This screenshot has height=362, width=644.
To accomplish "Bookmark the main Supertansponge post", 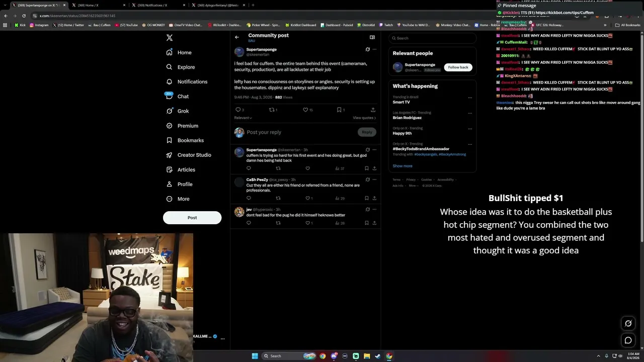I will (x=340, y=110).
